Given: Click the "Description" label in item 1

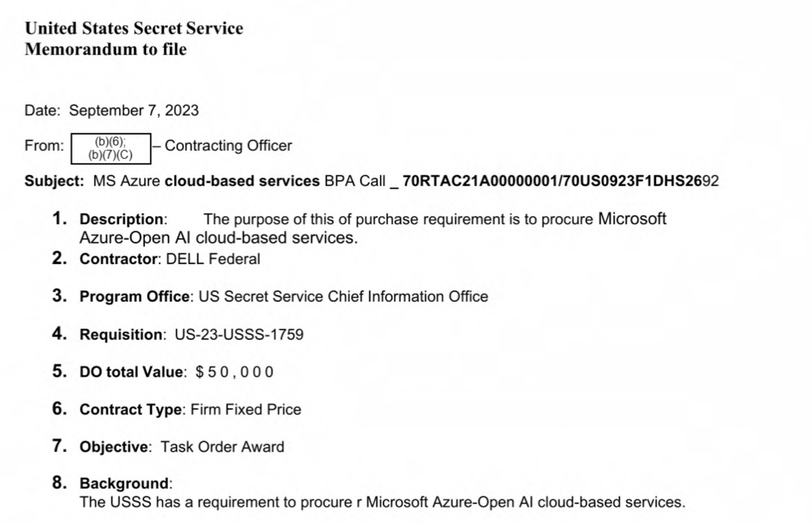Looking at the screenshot, I should [121, 219].
